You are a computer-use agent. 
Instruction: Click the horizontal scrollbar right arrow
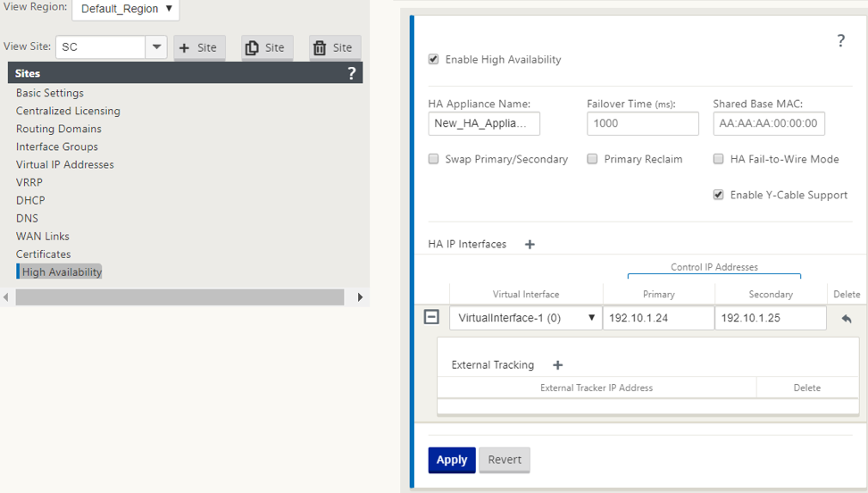coord(360,297)
